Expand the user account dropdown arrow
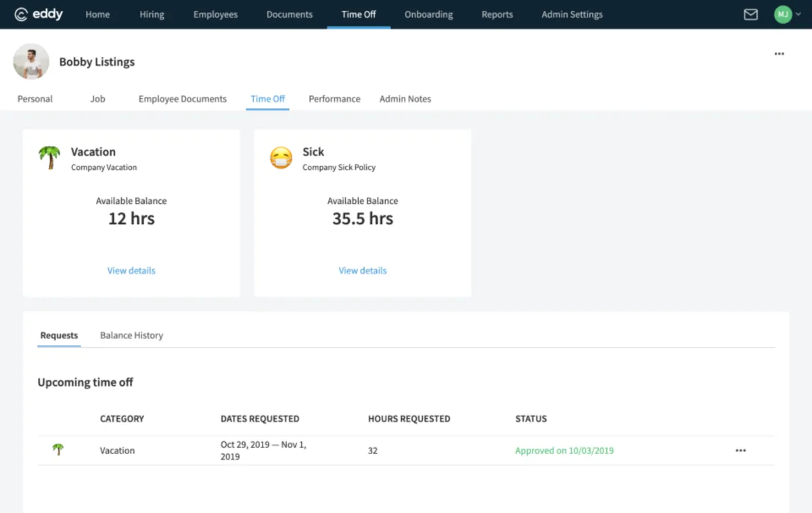 pos(798,14)
